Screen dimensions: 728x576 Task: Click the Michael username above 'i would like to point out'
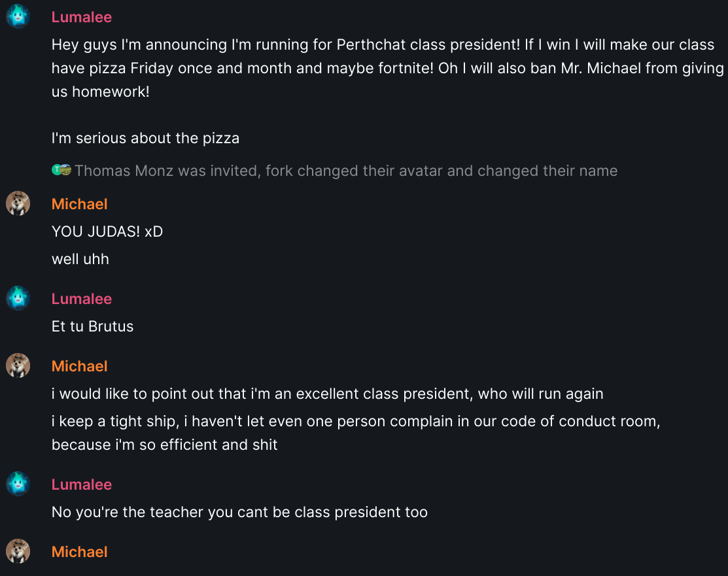point(79,366)
